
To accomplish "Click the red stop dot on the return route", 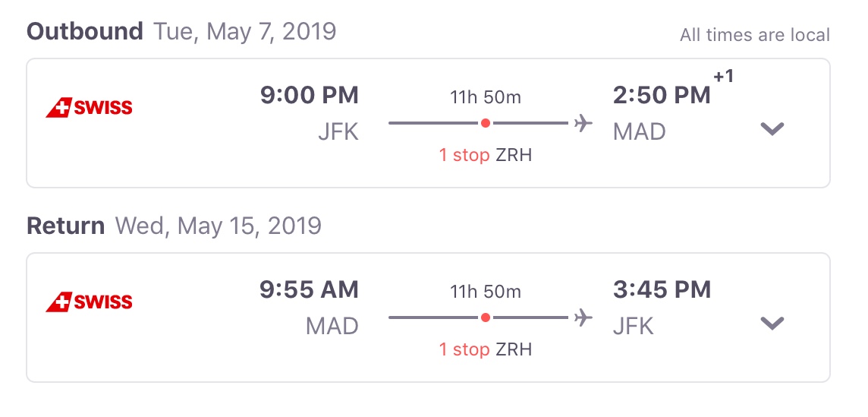I will tap(486, 317).
